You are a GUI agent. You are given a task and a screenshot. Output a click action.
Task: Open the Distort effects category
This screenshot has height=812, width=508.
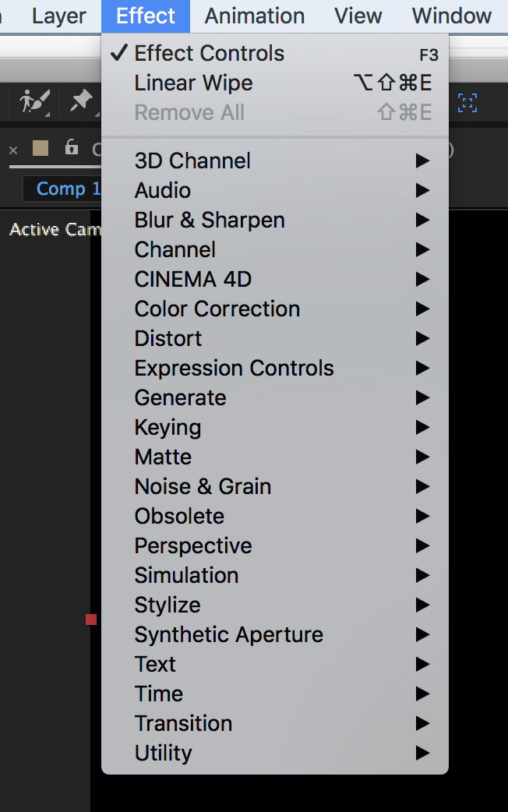tap(168, 339)
